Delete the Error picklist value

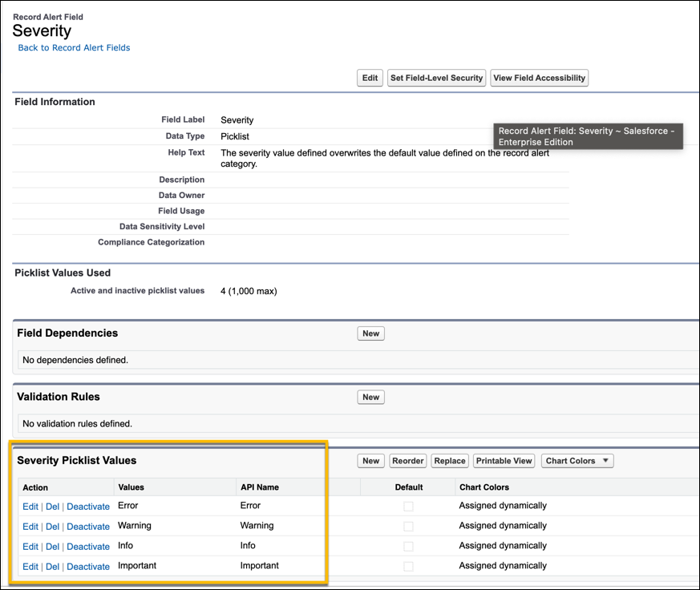point(52,507)
